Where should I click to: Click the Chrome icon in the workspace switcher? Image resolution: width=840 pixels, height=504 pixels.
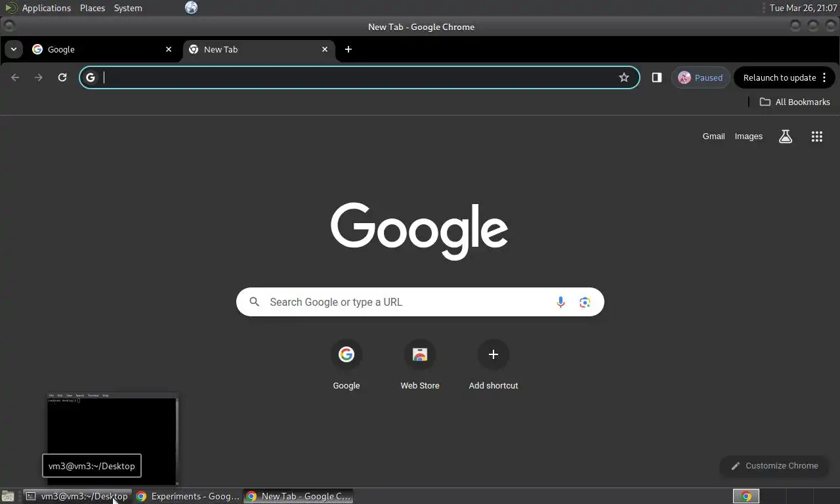[x=746, y=496]
